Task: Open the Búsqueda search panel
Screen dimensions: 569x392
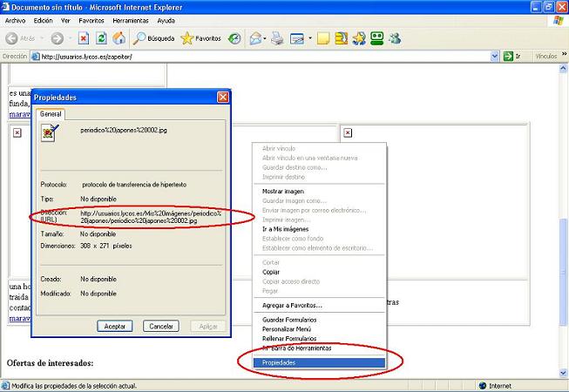Action: click(x=154, y=38)
